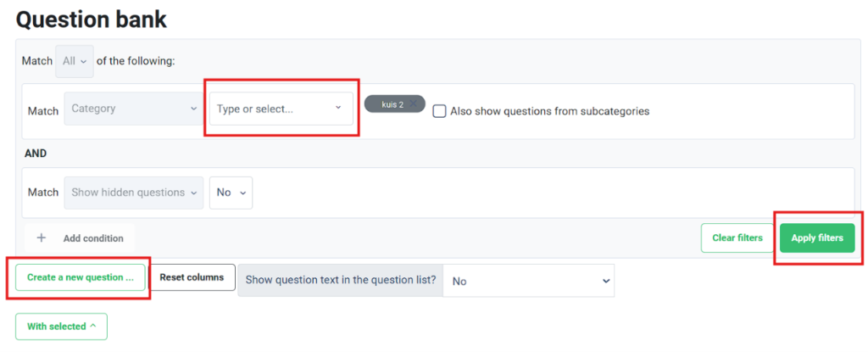868x352 pixels.
Task: Select the kuis 2 tag label
Action: coord(392,104)
